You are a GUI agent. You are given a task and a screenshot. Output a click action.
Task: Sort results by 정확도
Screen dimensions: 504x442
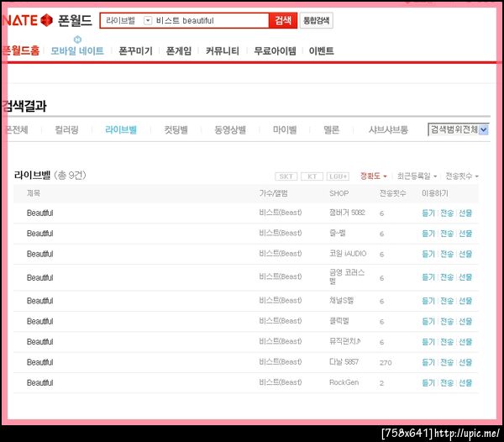tap(373, 176)
